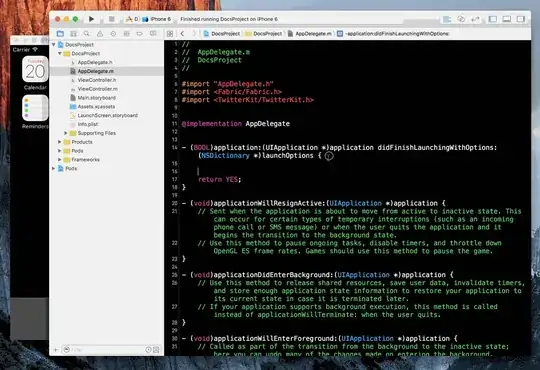
Task: Click the Stop button in toolbar
Action: 112,19
